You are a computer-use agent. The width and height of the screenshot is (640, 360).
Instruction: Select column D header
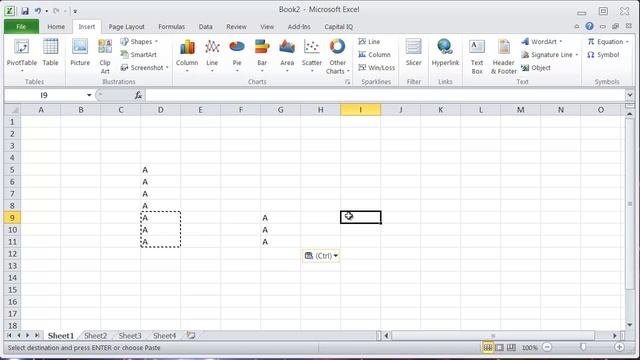point(160,110)
